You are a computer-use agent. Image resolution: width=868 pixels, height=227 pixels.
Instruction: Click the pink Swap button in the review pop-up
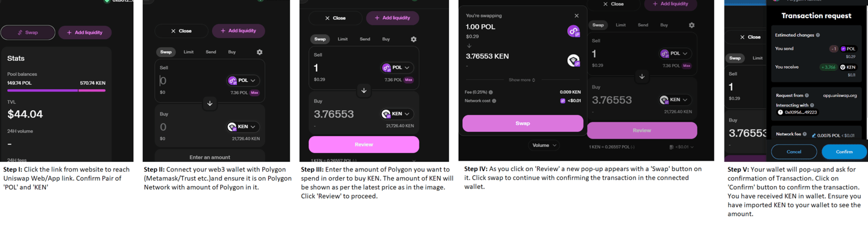tap(523, 123)
